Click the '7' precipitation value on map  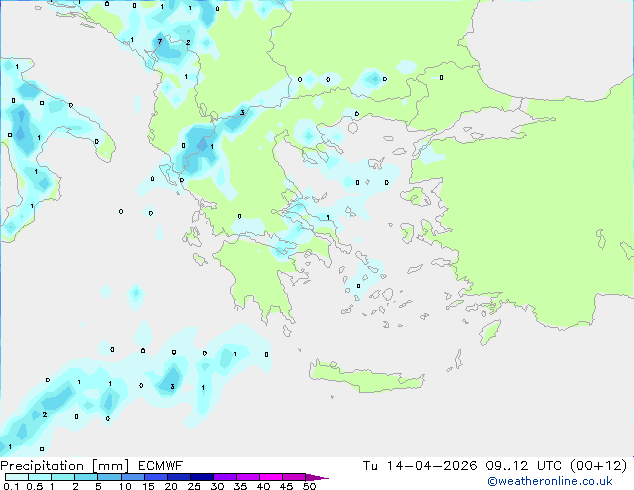[160, 41]
